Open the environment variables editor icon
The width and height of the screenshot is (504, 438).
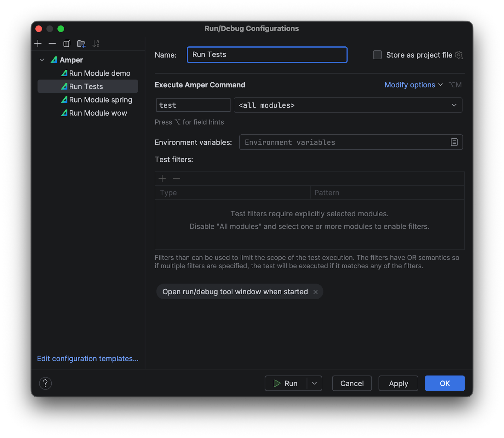[x=454, y=142]
